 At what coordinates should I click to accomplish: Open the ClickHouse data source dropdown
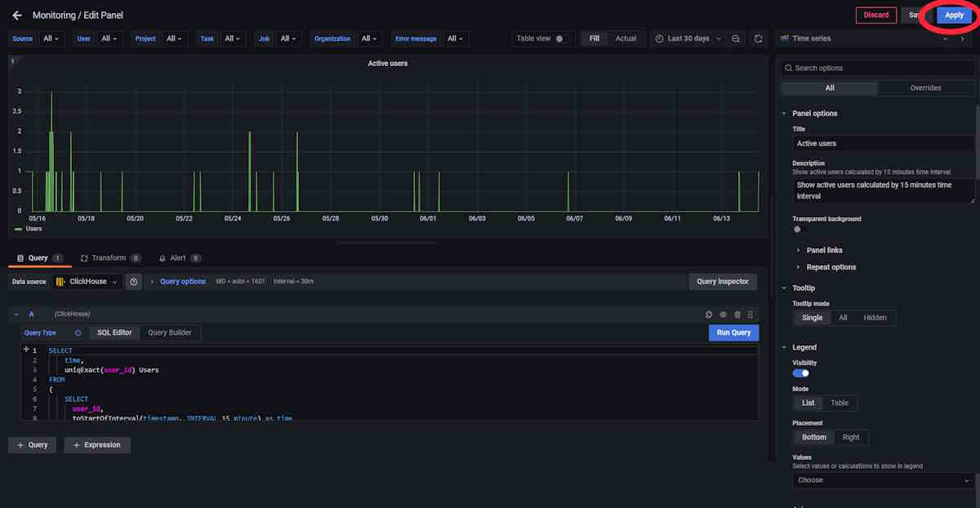click(87, 281)
